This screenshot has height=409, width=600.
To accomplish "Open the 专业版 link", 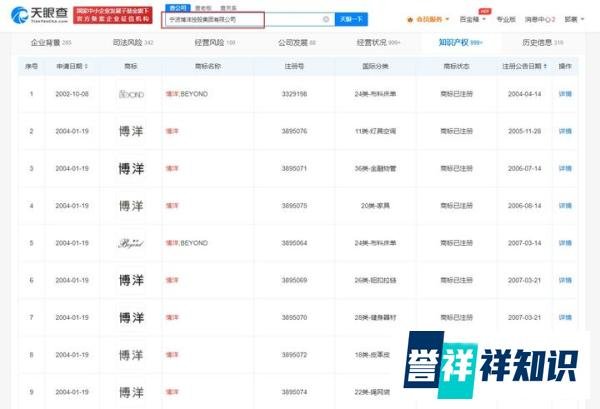I will [x=506, y=19].
